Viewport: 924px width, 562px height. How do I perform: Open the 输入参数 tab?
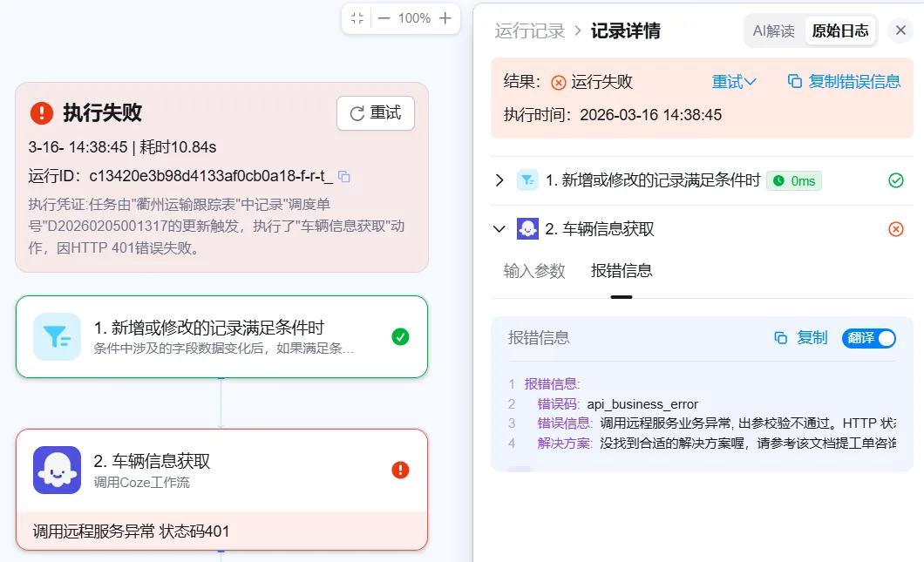click(534, 271)
